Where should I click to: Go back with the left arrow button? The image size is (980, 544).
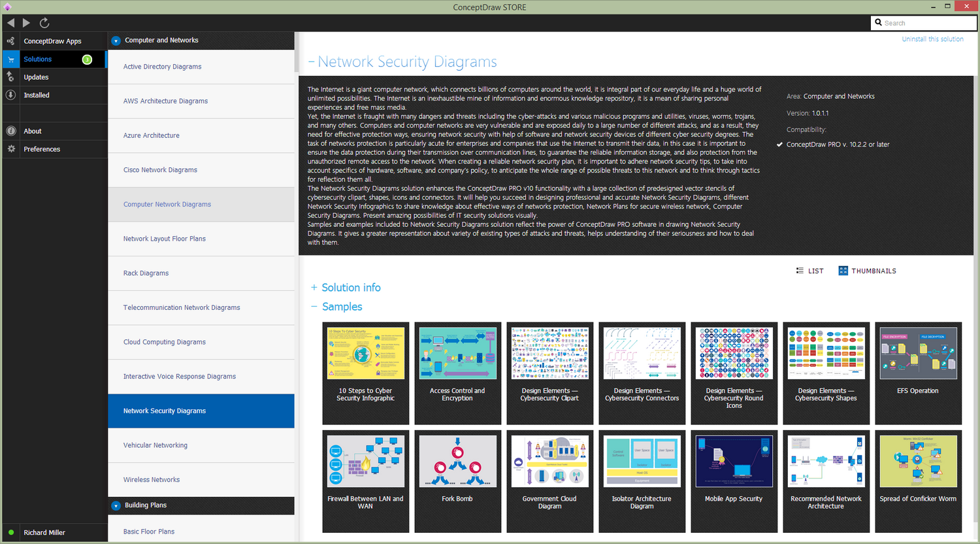click(x=10, y=23)
